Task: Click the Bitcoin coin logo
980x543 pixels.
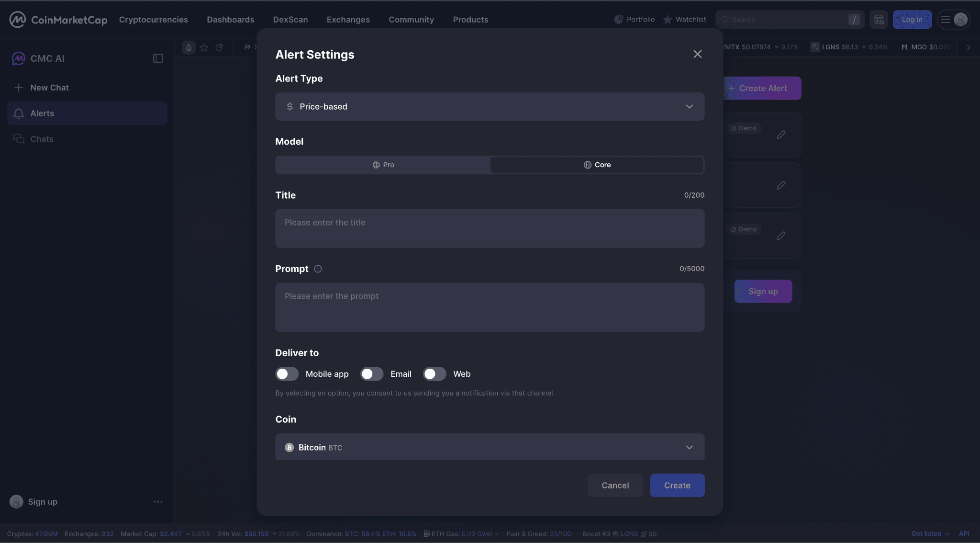Action: tap(289, 448)
